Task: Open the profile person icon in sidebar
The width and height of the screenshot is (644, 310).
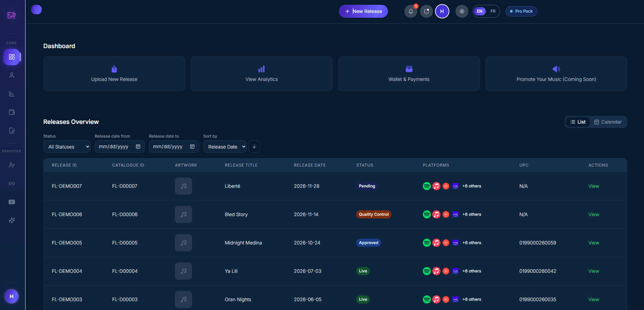Action: click(12, 75)
